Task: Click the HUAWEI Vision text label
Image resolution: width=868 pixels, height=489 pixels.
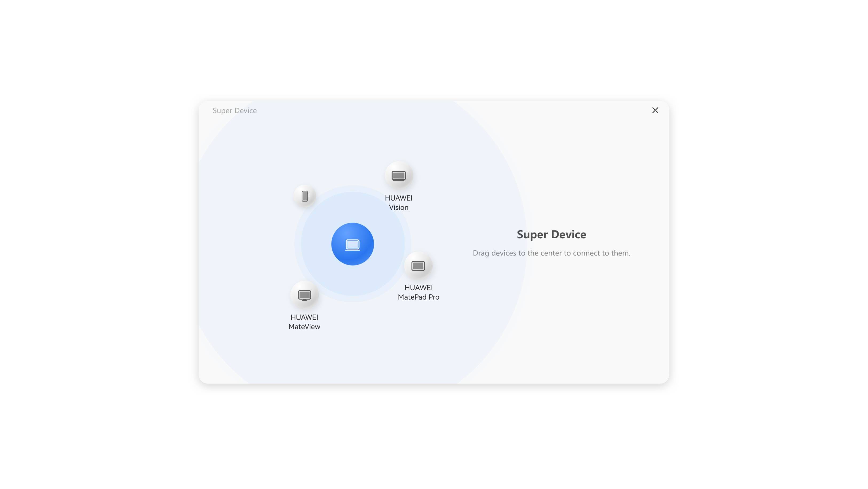Action: coord(399,203)
